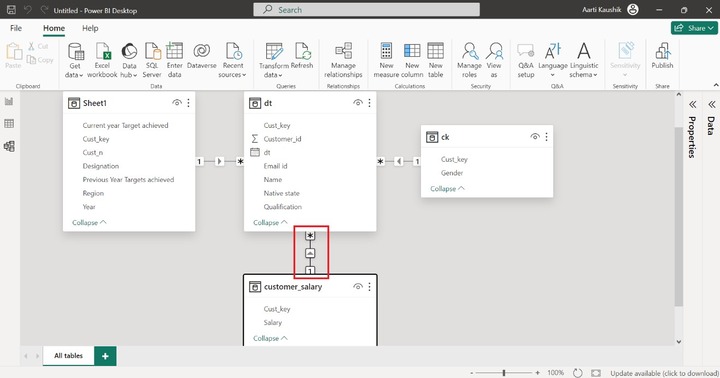
Task: Import from Excel workbook
Action: pos(102,60)
